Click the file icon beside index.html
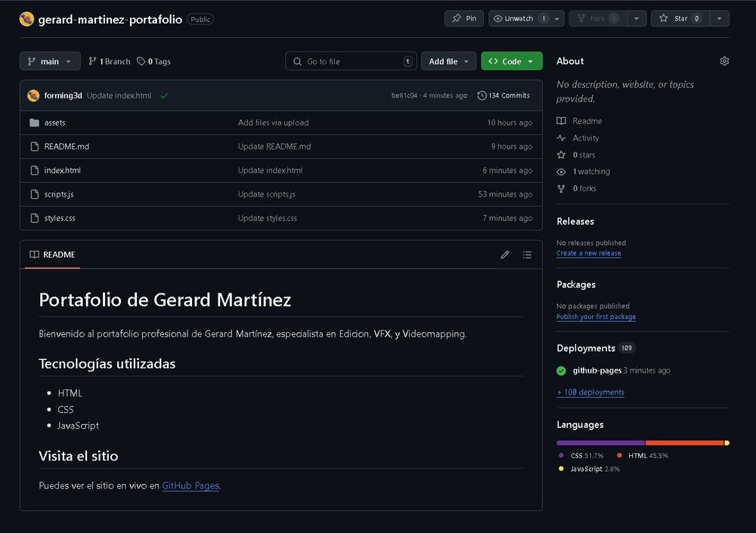Viewport: 756px width, 533px height. pyautogui.click(x=34, y=170)
